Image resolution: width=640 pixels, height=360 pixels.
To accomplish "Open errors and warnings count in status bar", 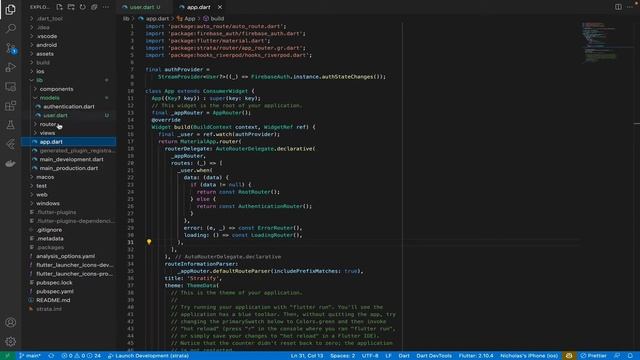I will click(x=81, y=356).
